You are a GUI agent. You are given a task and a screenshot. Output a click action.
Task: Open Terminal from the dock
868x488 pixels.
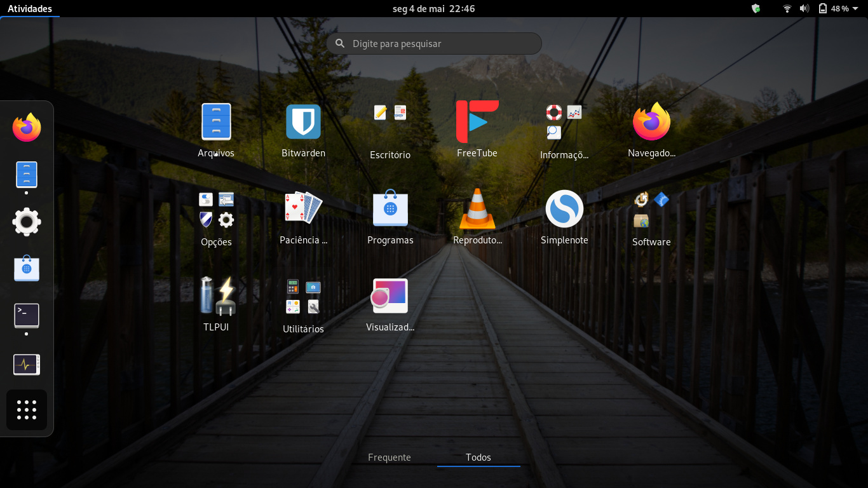pos(27,316)
